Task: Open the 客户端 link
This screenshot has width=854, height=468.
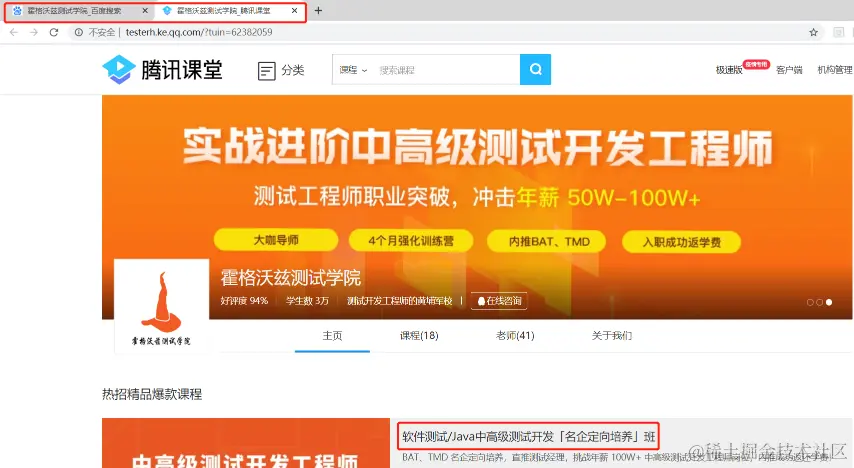Action: (789, 70)
